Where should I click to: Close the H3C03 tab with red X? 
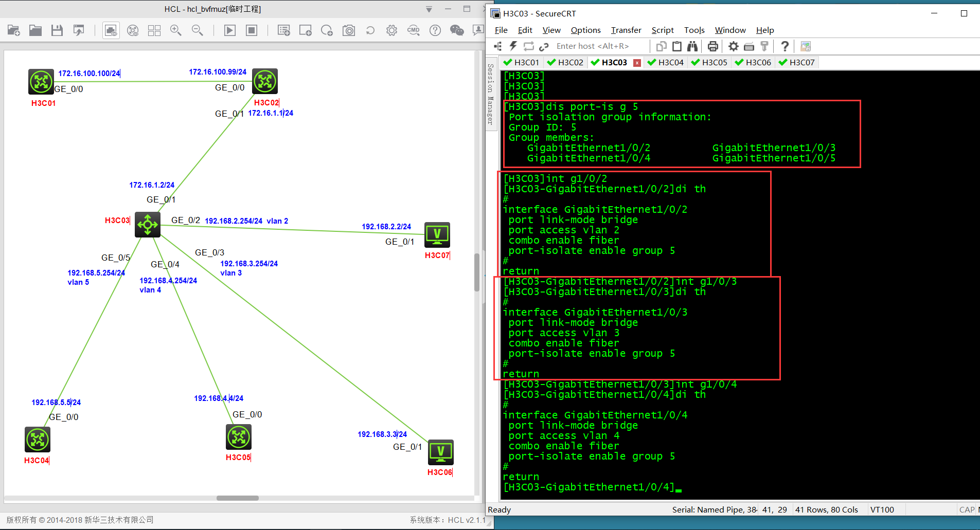pos(637,63)
